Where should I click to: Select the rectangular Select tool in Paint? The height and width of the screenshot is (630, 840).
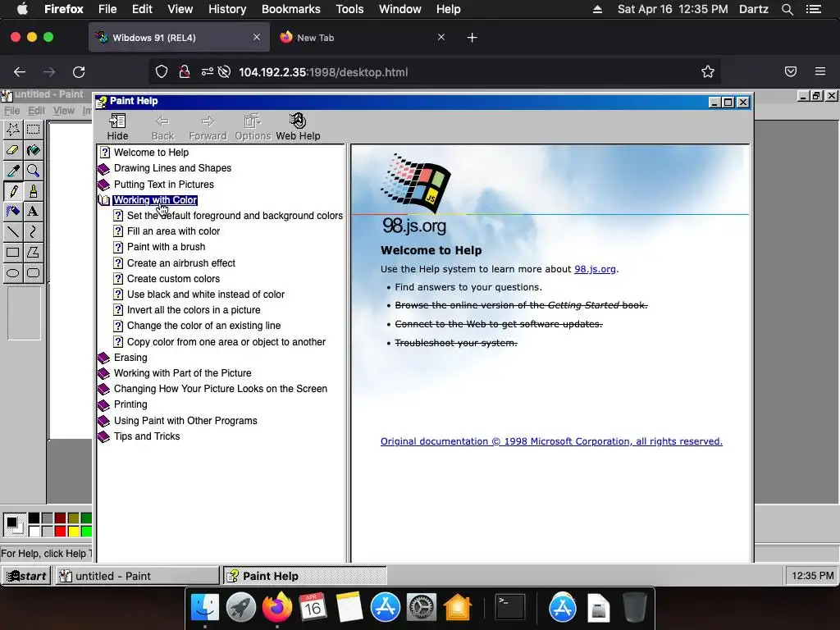tap(33, 129)
